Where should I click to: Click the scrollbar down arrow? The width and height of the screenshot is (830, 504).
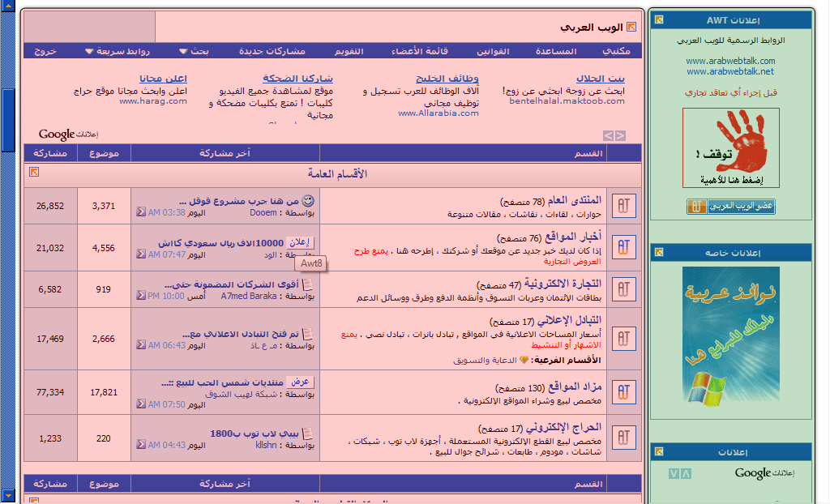pyautogui.click(x=8, y=496)
